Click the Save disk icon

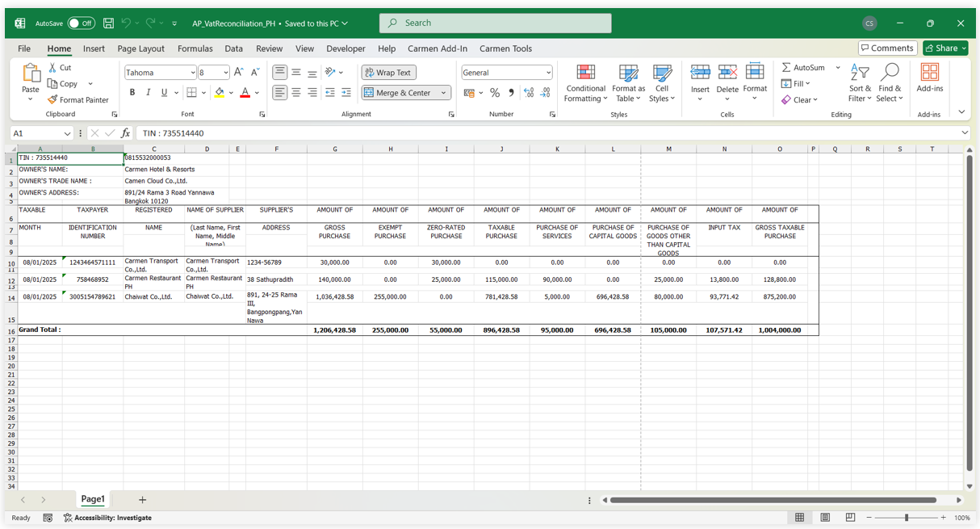pyautogui.click(x=108, y=23)
